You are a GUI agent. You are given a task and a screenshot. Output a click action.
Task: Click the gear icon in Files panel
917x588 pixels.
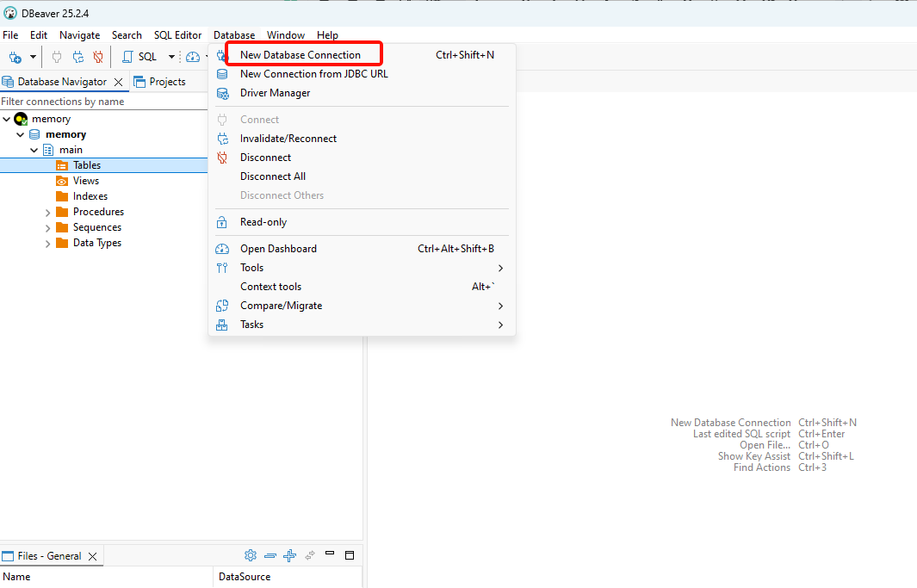[251, 556]
